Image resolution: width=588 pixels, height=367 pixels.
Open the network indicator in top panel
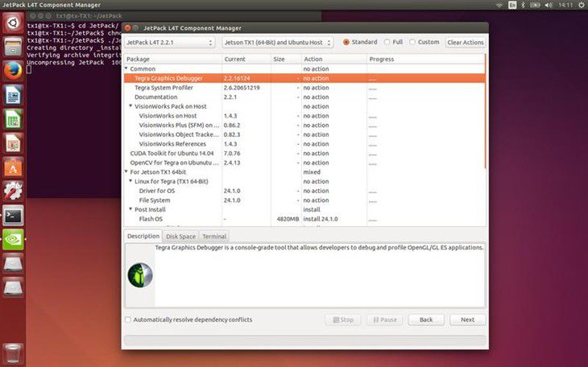click(x=499, y=5)
